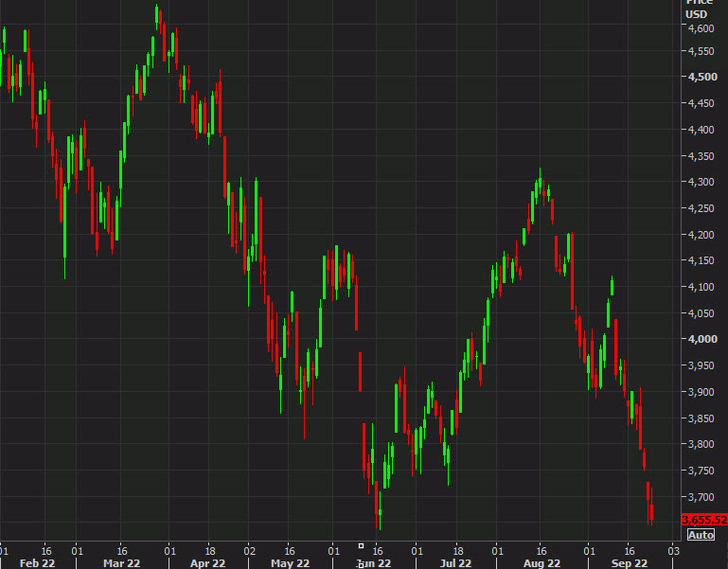Click the bold 4,000 price level

702,339
